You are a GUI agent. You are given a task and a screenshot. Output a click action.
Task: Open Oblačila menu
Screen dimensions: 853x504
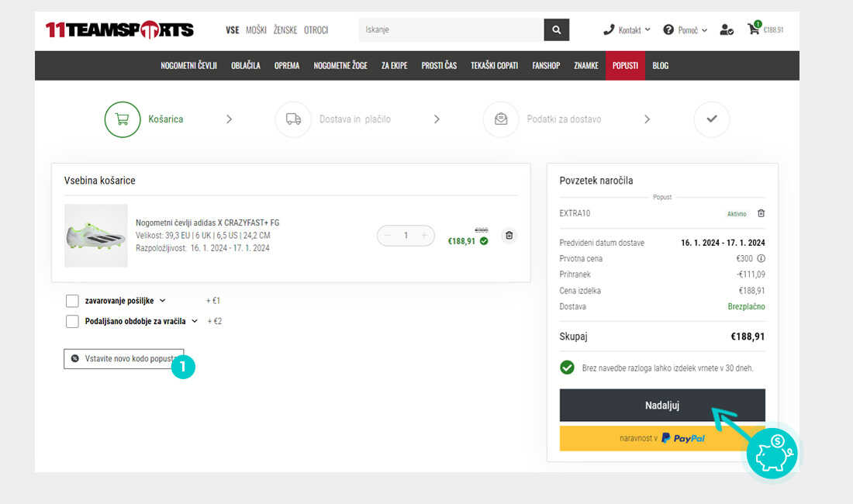(245, 65)
